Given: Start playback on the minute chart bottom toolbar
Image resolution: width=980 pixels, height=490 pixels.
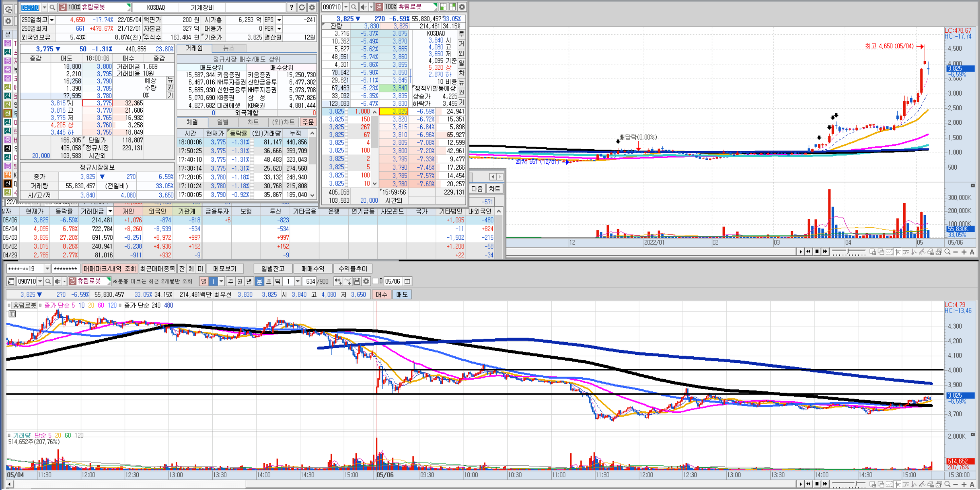Looking at the screenshot, I should point(800,484).
